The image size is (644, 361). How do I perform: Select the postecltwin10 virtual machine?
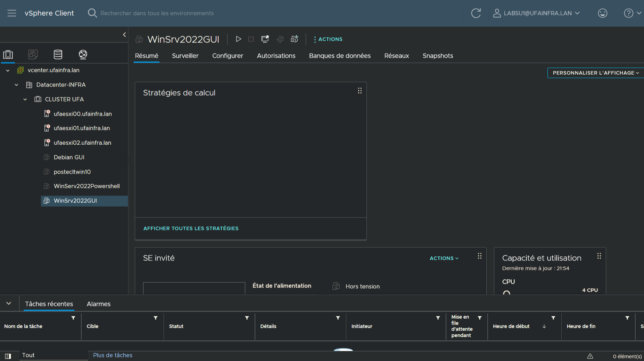coord(72,172)
